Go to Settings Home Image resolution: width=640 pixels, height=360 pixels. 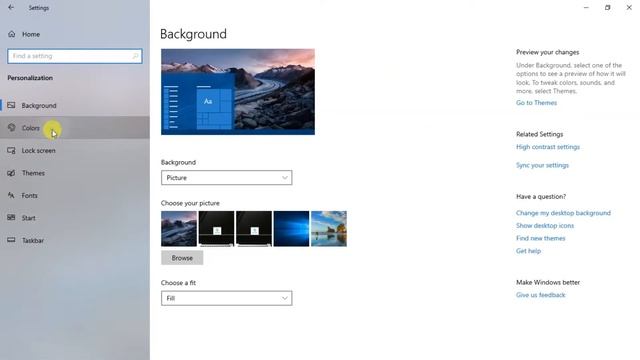pyautogui.click(x=75, y=34)
